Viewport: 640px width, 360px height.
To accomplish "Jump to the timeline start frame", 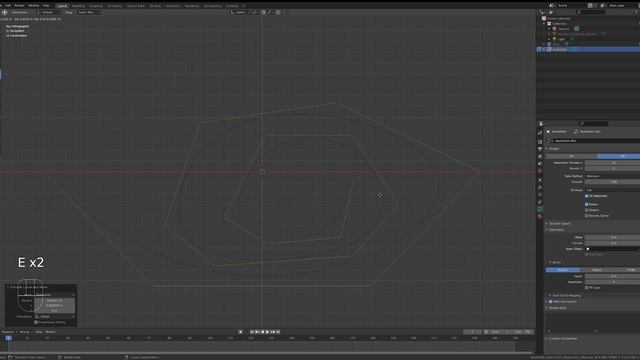I will (x=252, y=332).
